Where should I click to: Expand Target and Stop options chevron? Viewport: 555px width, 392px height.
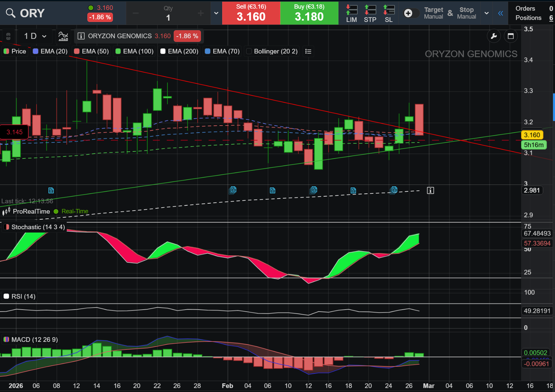pyautogui.click(x=487, y=13)
